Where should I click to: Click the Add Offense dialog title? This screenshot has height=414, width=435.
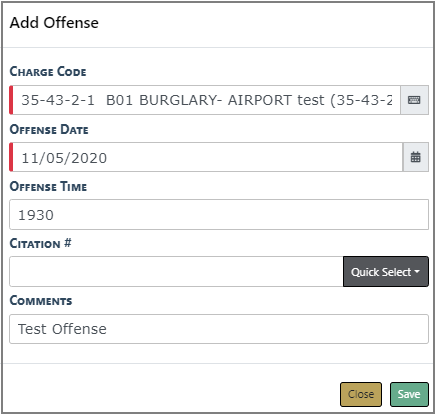(x=54, y=23)
